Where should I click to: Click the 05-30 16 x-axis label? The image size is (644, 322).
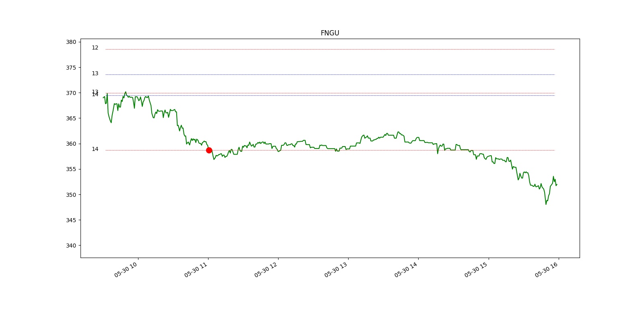tap(546, 270)
